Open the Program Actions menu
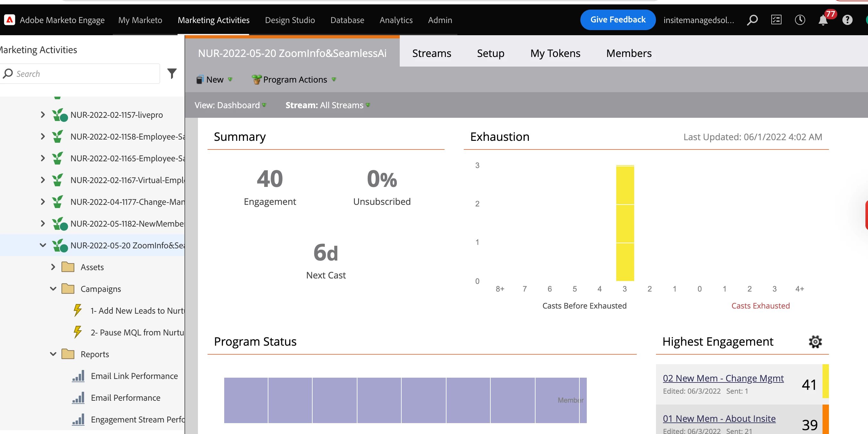 [294, 79]
